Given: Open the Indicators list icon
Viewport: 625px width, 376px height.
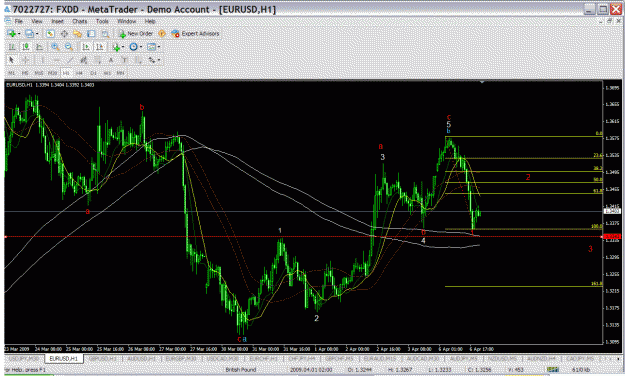Looking at the screenshot, I should click(x=116, y=47).
